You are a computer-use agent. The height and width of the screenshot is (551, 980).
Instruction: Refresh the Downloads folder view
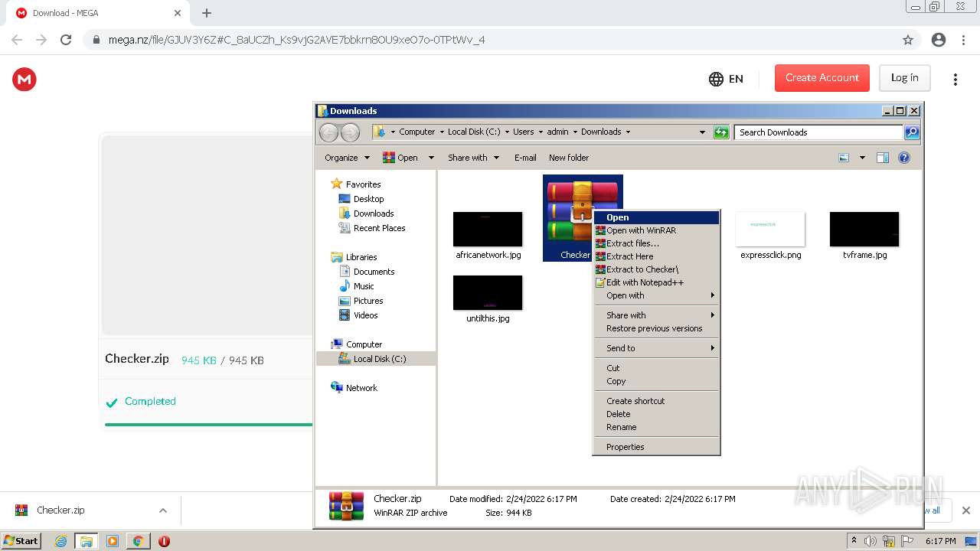[721, 132]
